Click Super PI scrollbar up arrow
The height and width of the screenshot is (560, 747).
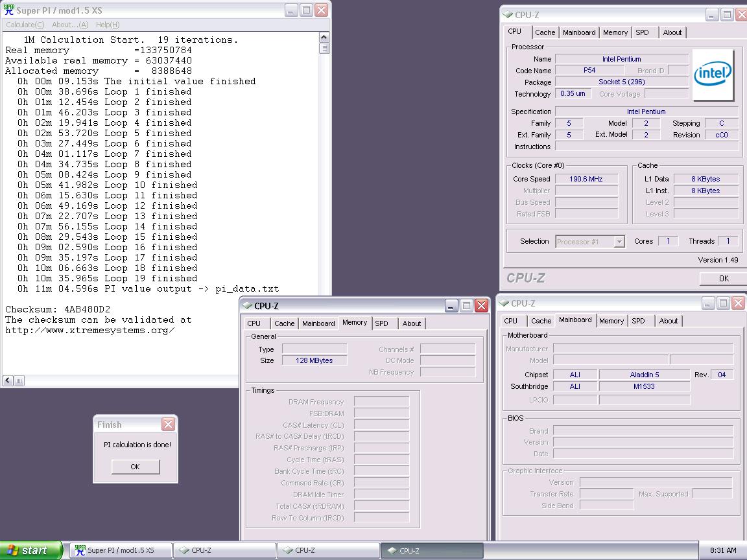tap(324, 38)
